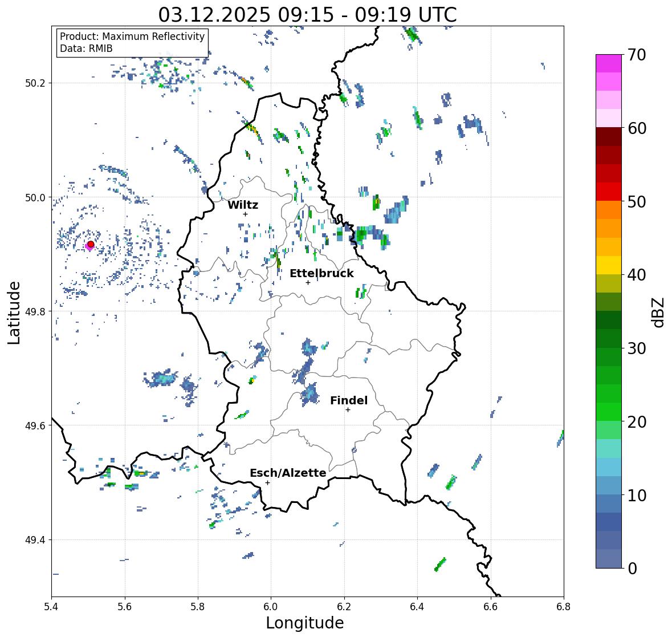672x637 pixels.
Task: Click the 5.4 longitude tick label
Action: point(51,606)
